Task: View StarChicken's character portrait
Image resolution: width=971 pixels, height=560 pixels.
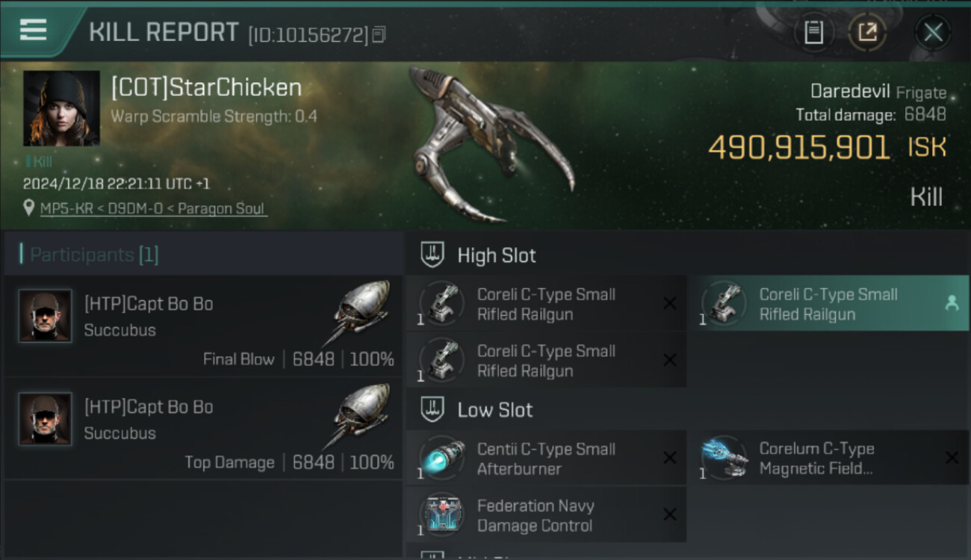Action: pos(61,108)
